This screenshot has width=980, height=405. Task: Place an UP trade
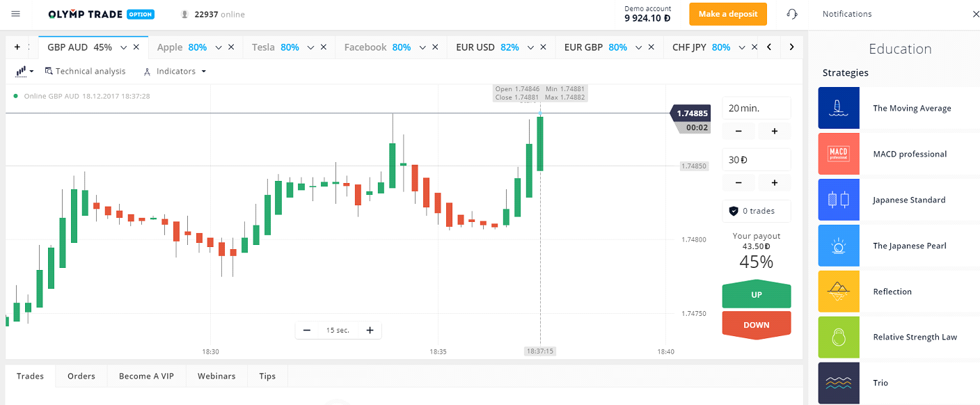[x=757, y=294]
